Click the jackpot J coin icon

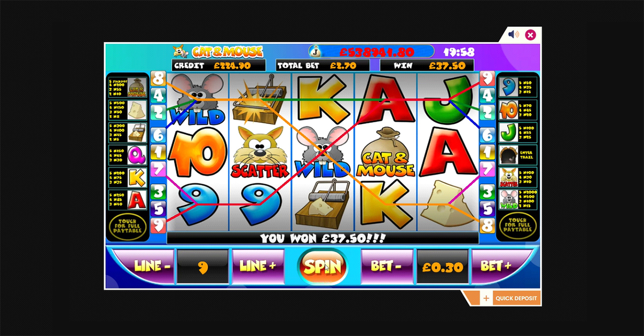coord(314,52)
